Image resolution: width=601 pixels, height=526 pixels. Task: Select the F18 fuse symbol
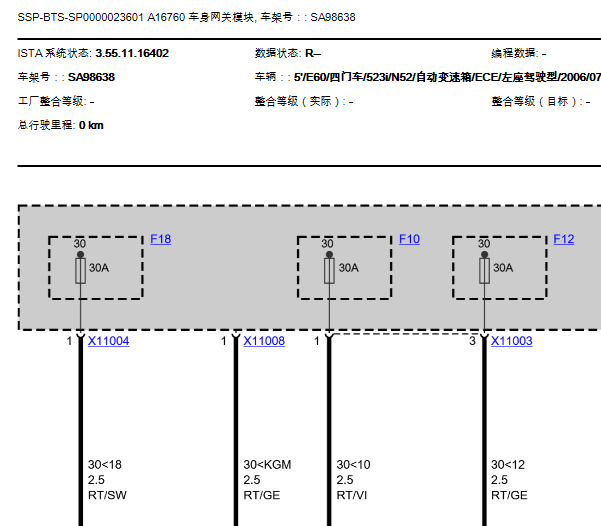click(80, 271)
